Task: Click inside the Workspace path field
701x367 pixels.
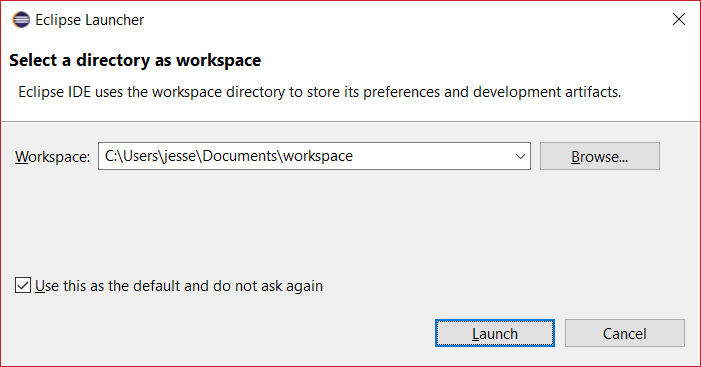Action: (x=314, y=156)
